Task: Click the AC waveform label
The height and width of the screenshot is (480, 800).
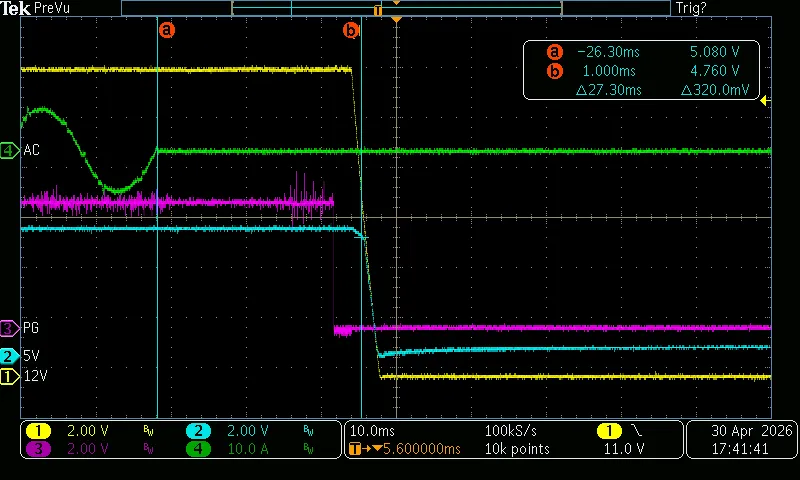Action: coord(31,150)
